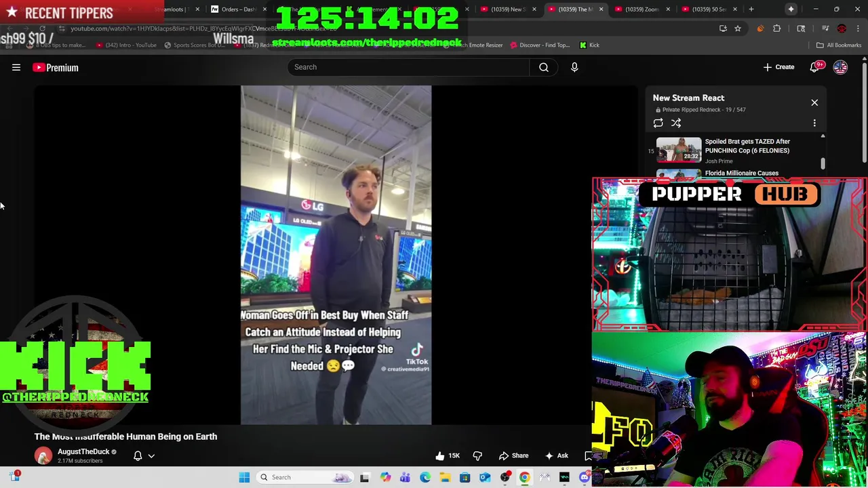The width and height of the screenshot is (868, 488).
Task: Open Microsoft Teams taskbar icon
Action: [x=405, y=477]
